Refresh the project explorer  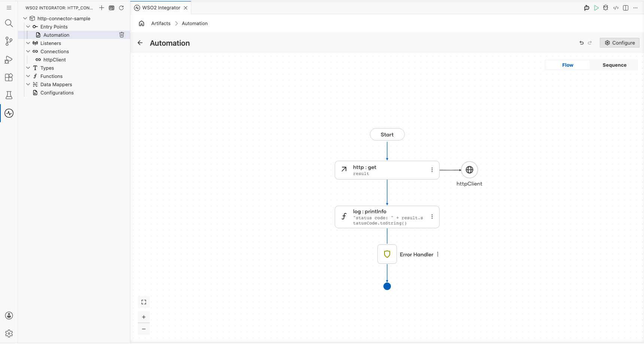(x=121, y=7)
